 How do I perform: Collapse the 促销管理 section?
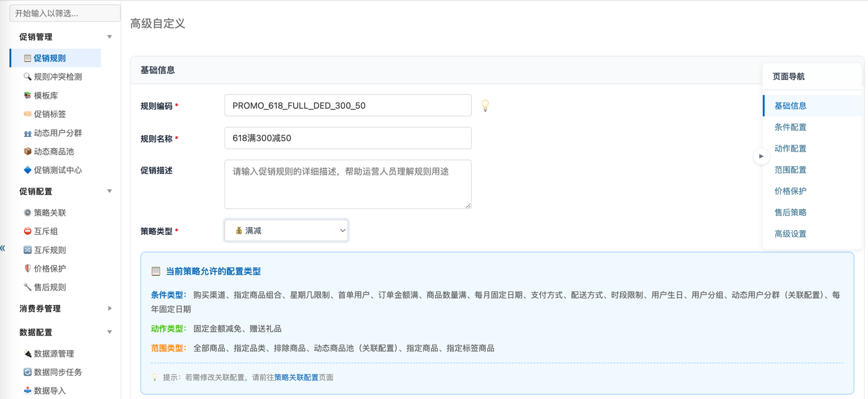point(109,37)
